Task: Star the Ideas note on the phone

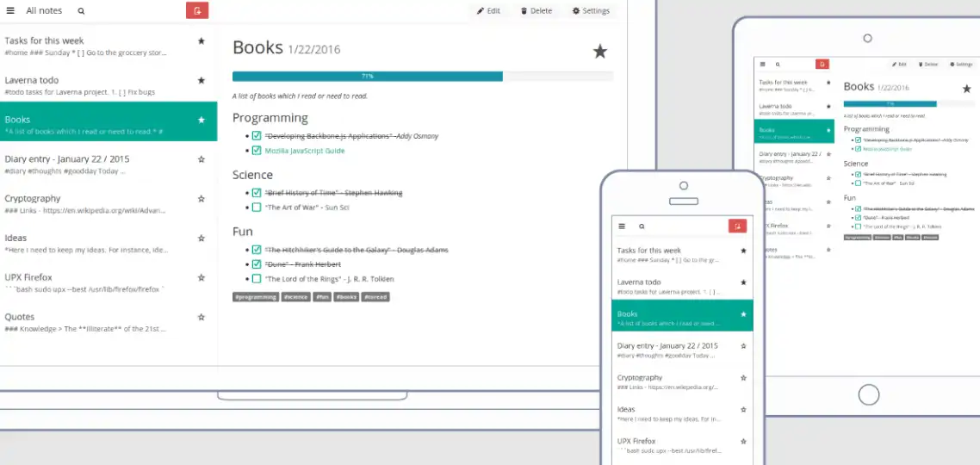Action: pyautogui.click(x=743, y=409)
